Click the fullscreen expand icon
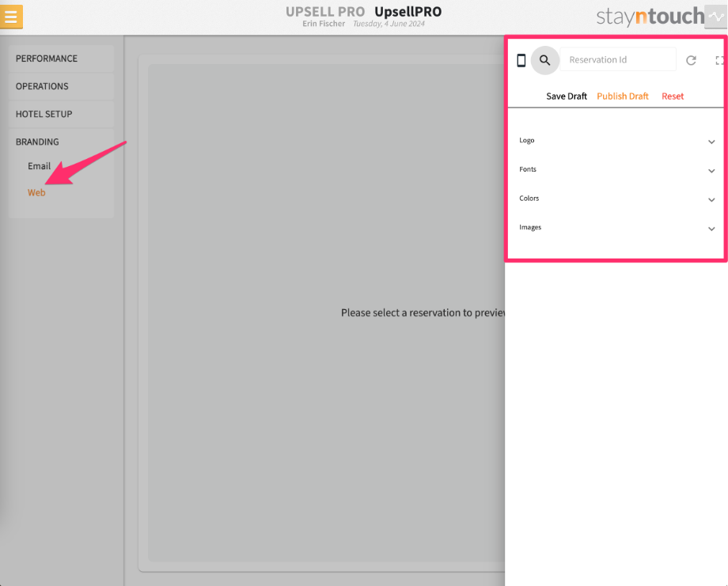Image resolution: width=728 pixels, height=586 pixels. (x=719, y=60)
